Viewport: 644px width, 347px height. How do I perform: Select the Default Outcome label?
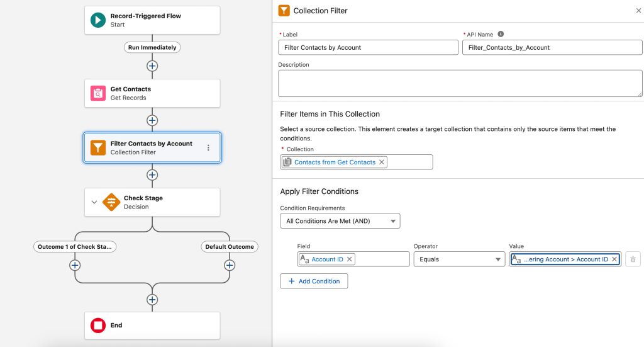230,247
